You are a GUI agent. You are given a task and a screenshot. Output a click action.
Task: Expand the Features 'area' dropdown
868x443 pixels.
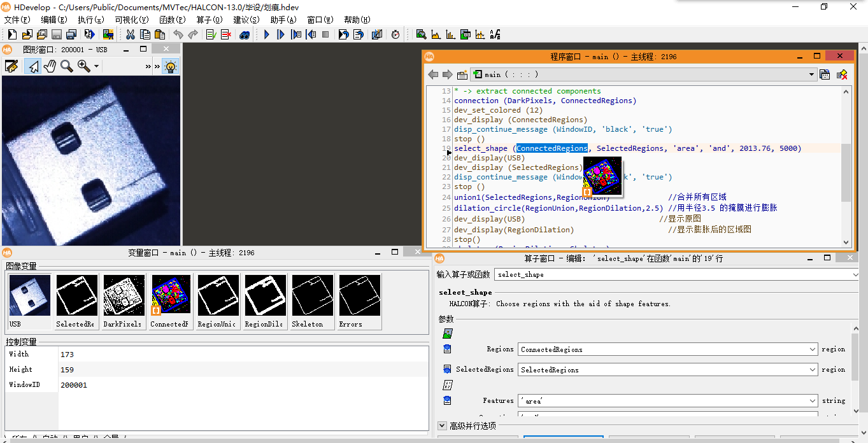pos(812,401)
